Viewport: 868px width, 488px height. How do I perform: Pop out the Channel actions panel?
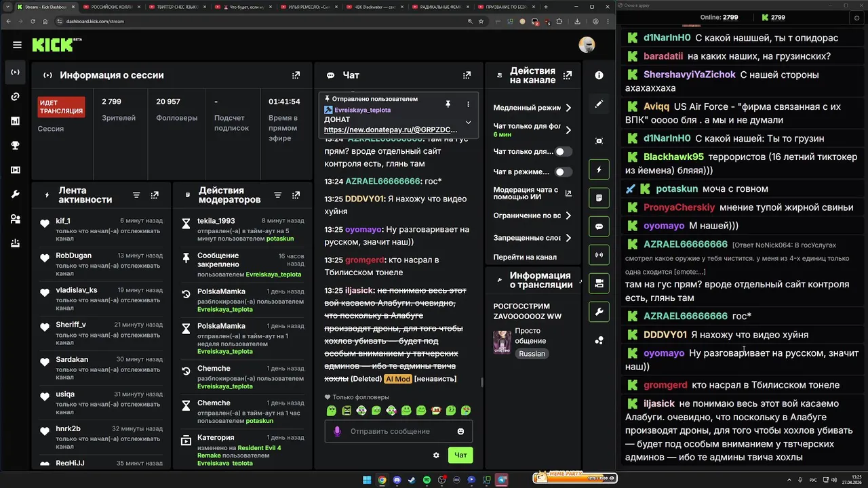click(x=568, y=75)
